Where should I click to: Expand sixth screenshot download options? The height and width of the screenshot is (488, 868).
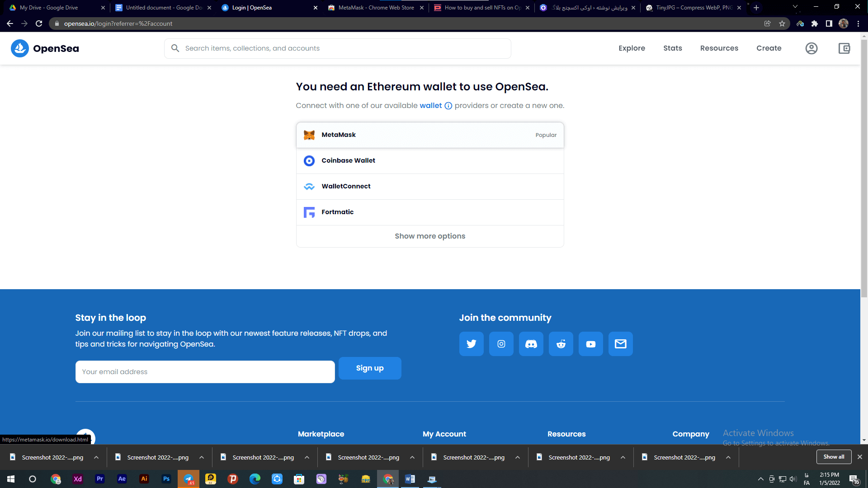coord(623,457)
